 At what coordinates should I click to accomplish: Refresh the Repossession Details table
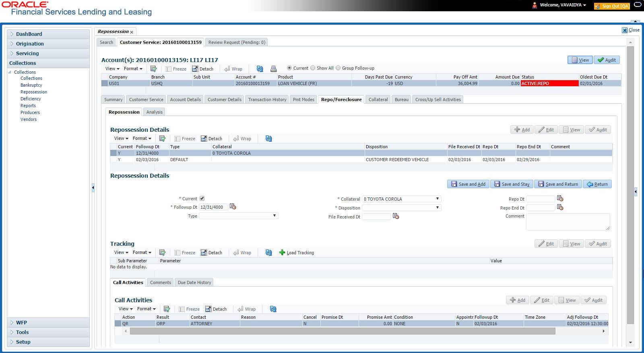268,139
